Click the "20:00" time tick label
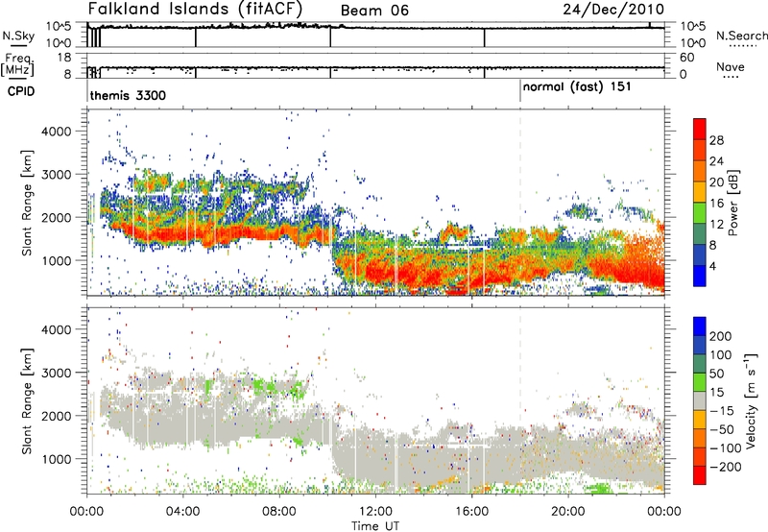 tap(568, 512)
